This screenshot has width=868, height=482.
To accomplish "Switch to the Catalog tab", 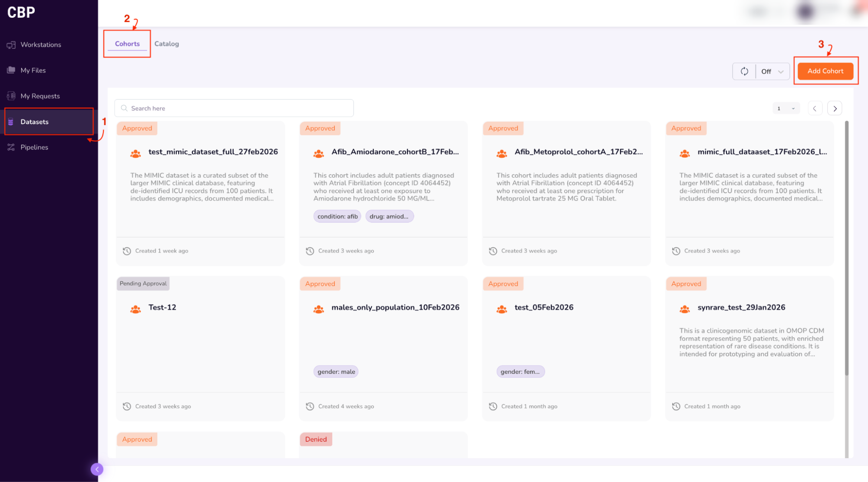I will pos(166,44).
